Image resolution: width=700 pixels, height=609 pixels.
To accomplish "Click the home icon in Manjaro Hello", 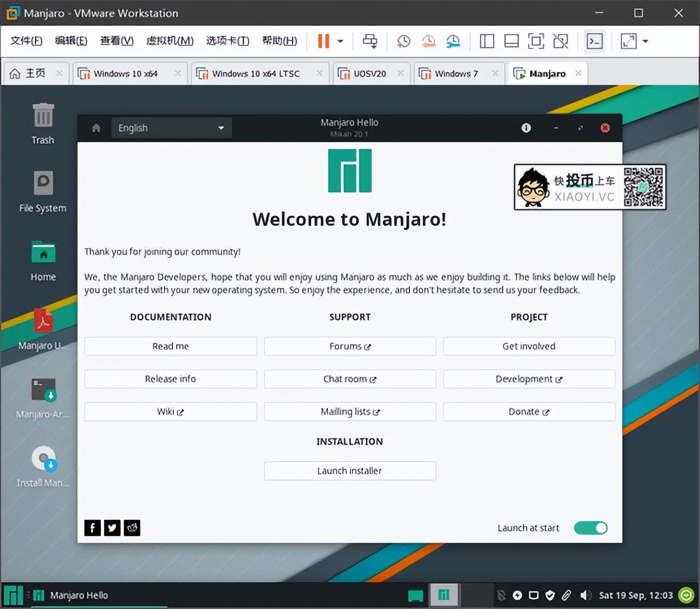I will point(96,128).
